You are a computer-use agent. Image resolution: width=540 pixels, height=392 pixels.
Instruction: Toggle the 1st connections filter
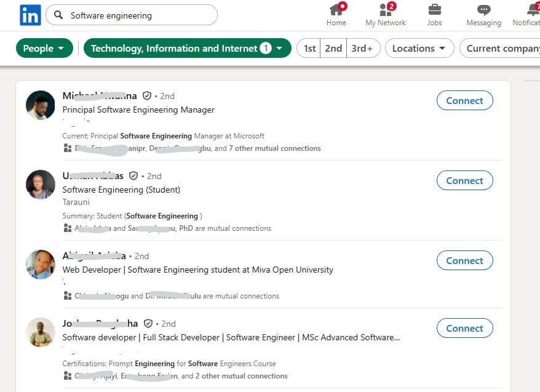309,48
